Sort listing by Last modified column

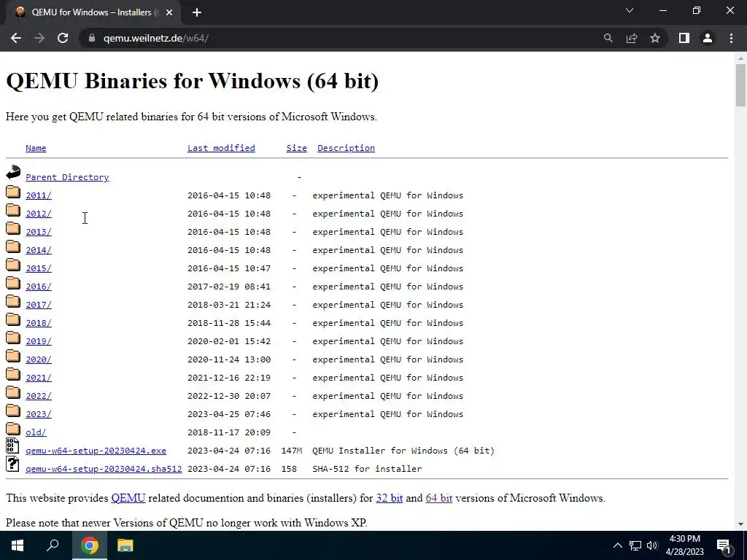(x=221, y=148)
